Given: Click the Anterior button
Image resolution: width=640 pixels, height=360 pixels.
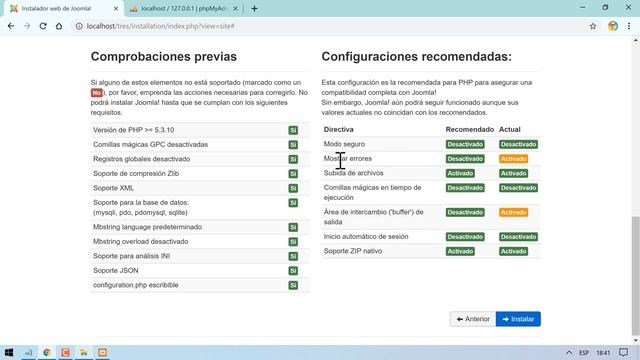Looking at the screenshot, I should coord(473,319).
